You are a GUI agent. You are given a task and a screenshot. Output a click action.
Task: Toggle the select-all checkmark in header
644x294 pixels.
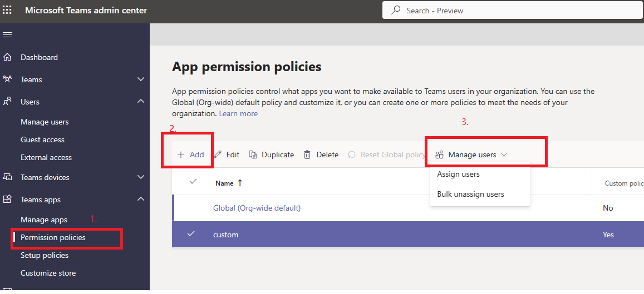pos(193,182)
